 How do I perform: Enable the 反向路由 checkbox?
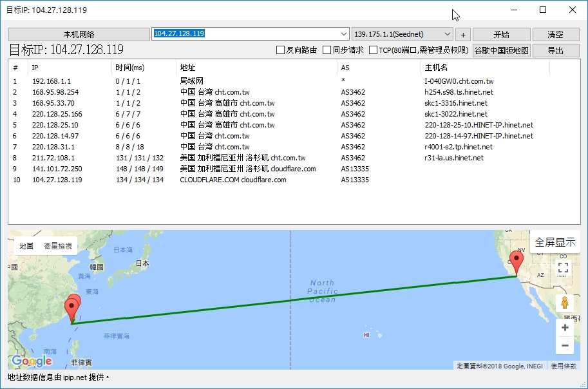(x=280, y=50)
